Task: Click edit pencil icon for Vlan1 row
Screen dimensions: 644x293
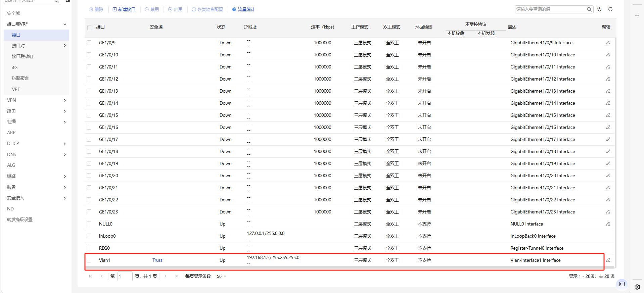Action: click(608, 260)
